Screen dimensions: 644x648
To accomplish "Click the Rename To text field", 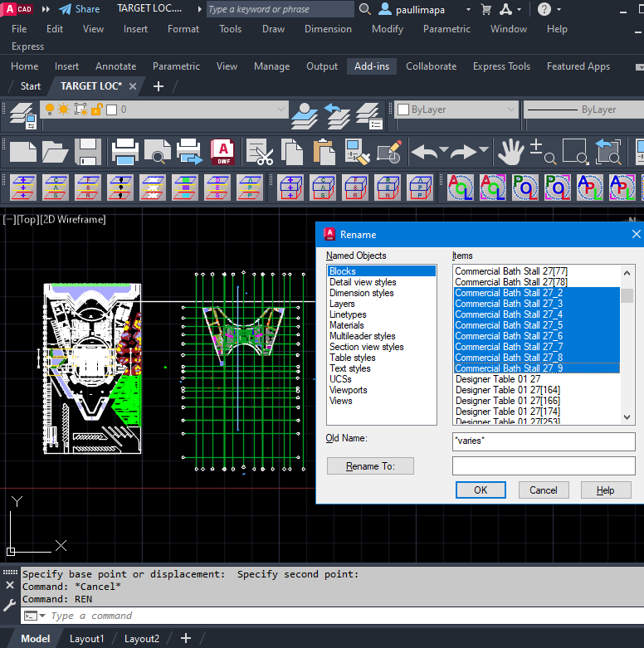I will (544, 466).
